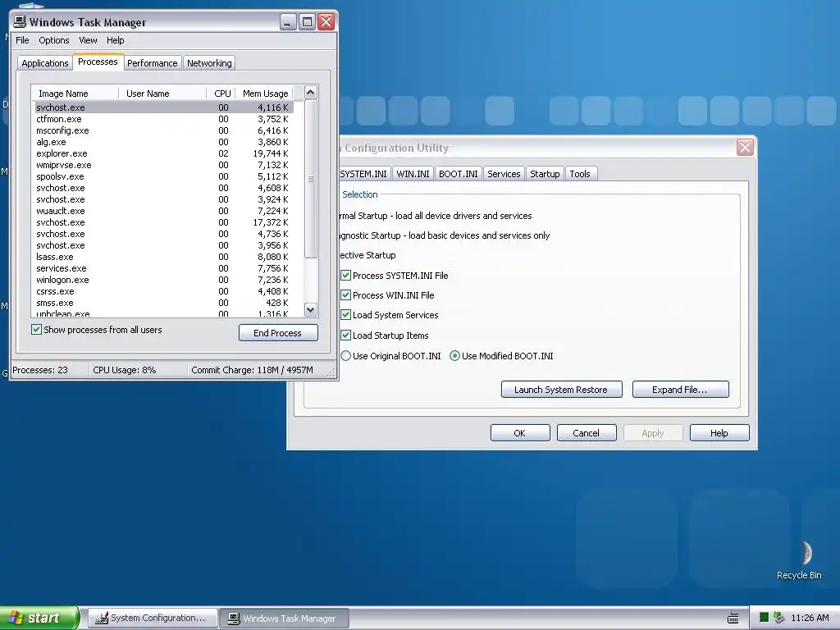Switch to System Configuration taskbar button
Image resolution: width=840 pixels, height=630 pixels.
point(153,618)
